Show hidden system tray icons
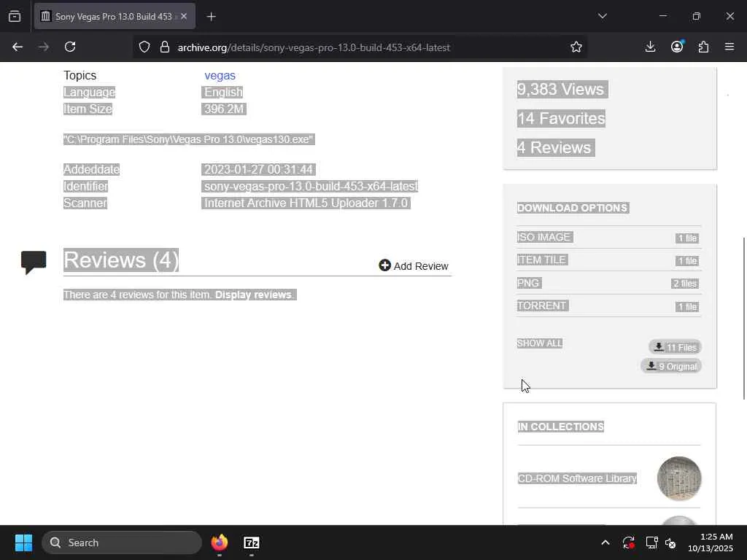 605,542
